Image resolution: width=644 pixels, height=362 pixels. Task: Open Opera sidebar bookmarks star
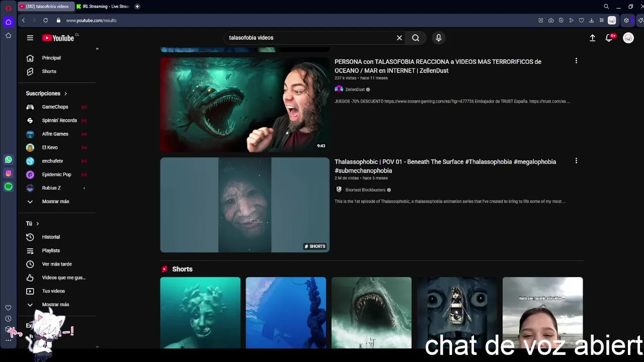(x=9, y=36)
